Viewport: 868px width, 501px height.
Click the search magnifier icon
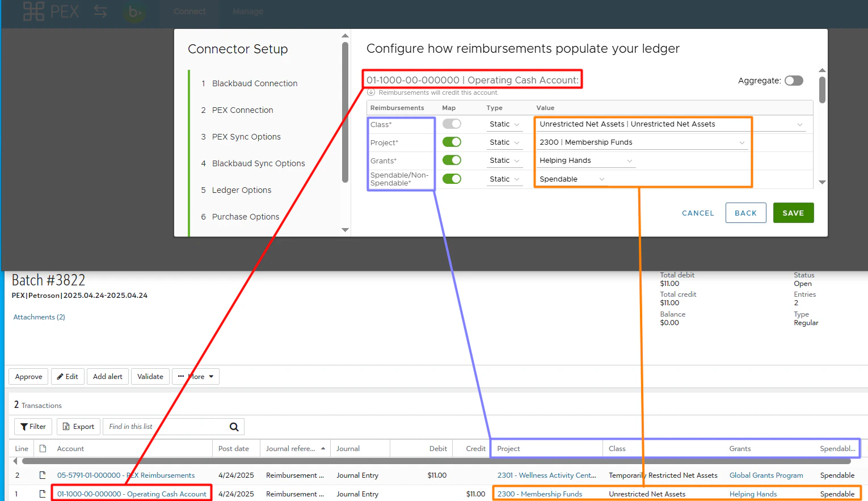[x=234, y=427]
